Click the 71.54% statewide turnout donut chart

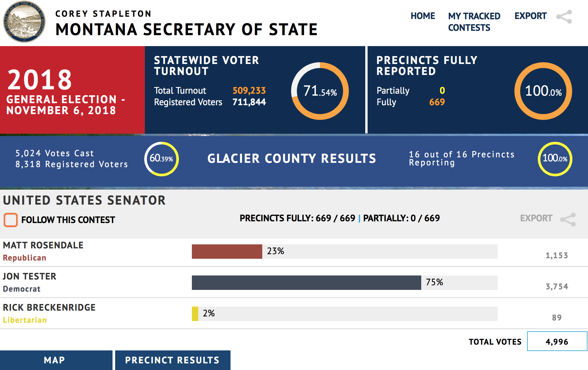coord(320,91)
